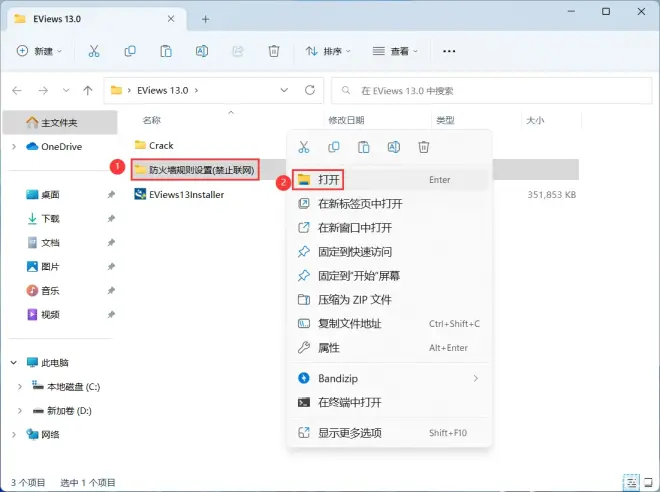This screenshot has width=660, height=492.
Task: Click the search box 在 EViews 13.0 中搜索
Action: coord(492,90)
